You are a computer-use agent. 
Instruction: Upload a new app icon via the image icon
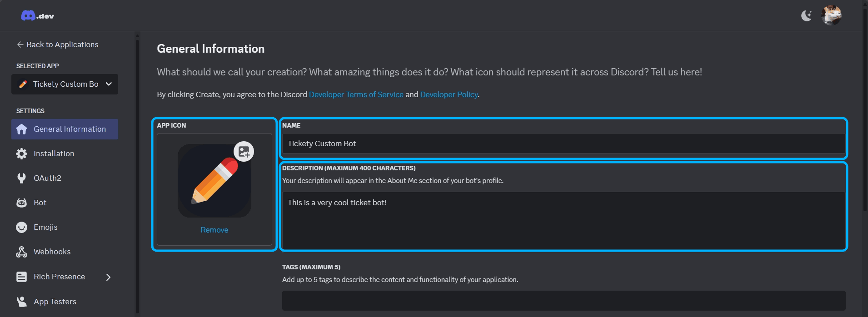pyautogui.click(x=244, y=152)
